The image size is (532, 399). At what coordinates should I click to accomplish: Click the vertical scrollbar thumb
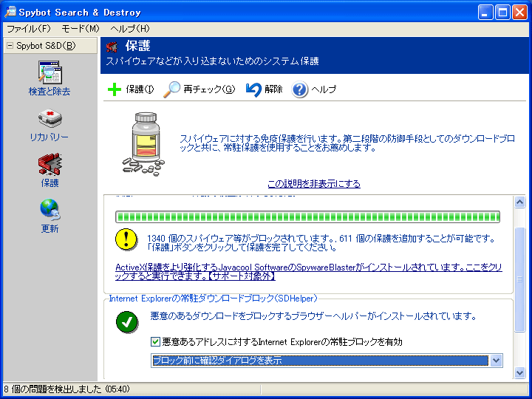(x=519, y=279)
